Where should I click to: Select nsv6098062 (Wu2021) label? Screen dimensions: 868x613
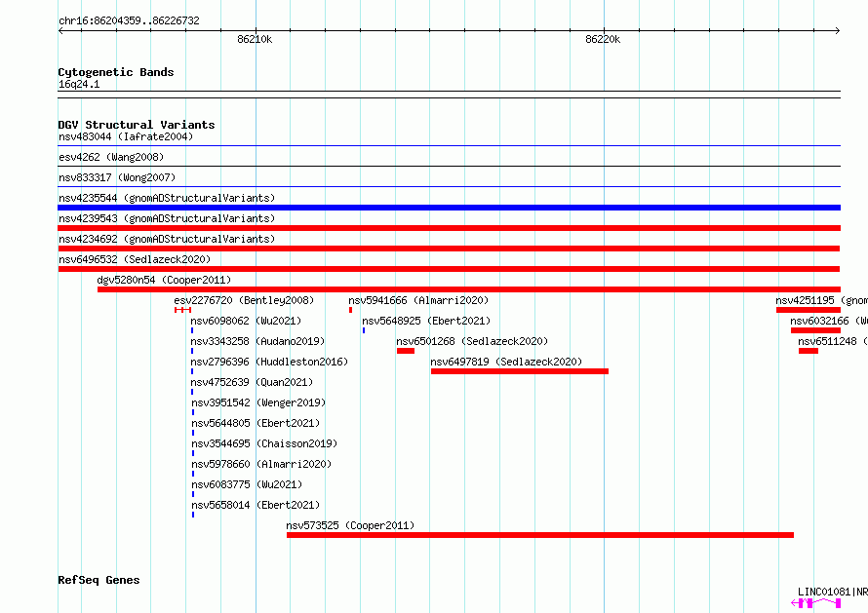click(x=246, y=321)
